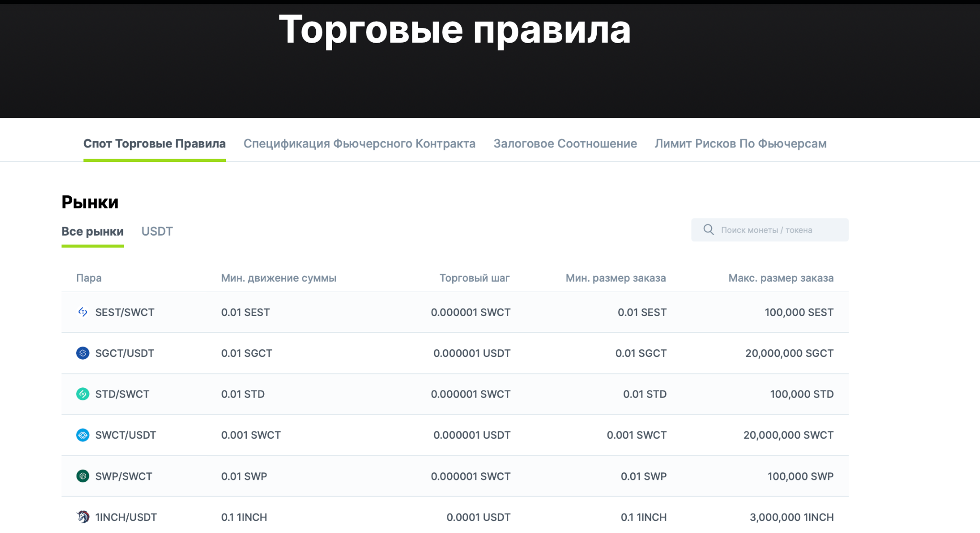The height and width of the screenshot is (533, 980).
Task: Open the SWP/SWCT pair row
Action: click(x=455, y=476)
